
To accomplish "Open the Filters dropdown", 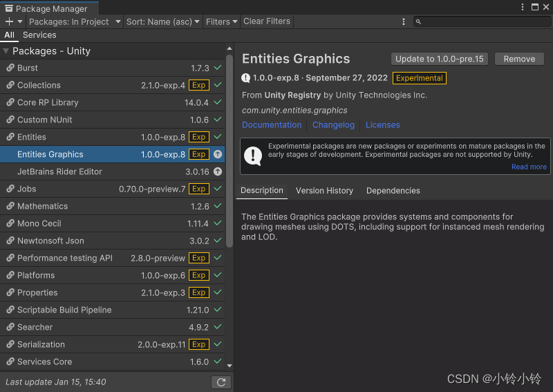I will tap(221, 22).
